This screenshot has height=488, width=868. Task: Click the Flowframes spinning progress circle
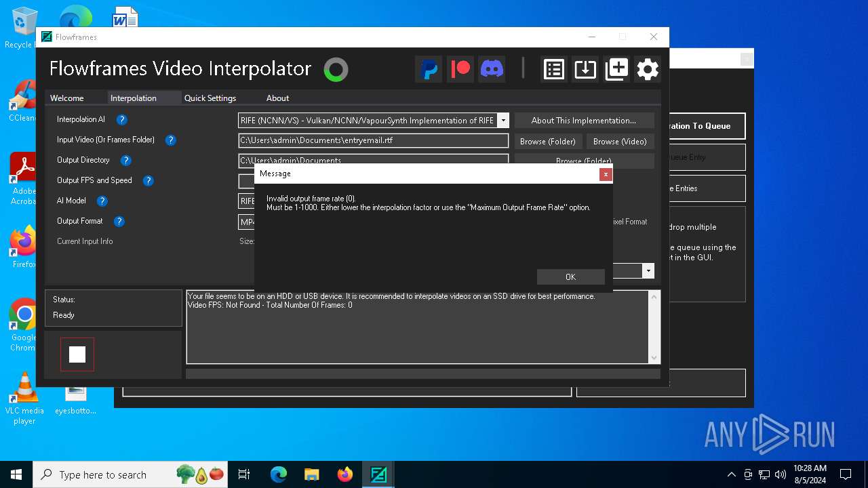(x=336, y=69)
